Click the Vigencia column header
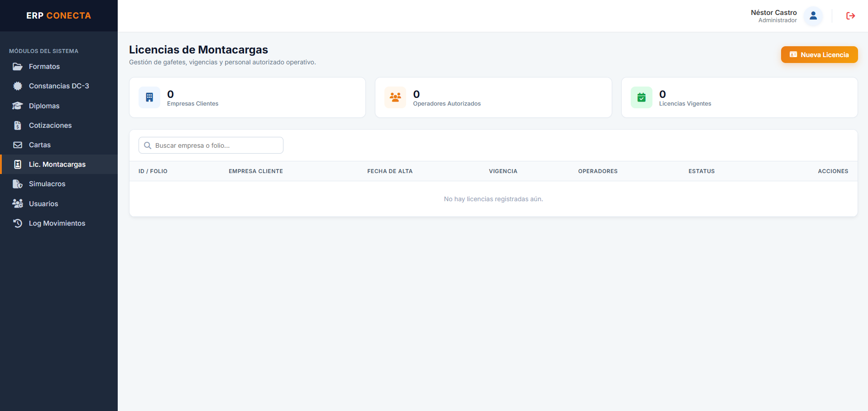This screenshot has height=411, width=868. tap(503, 171)
